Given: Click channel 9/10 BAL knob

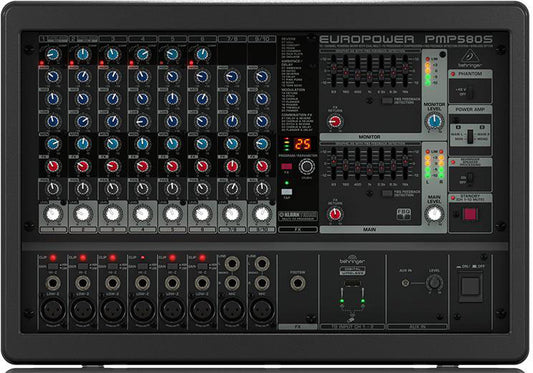Looking at the screenshot, I should pos(262,188).
